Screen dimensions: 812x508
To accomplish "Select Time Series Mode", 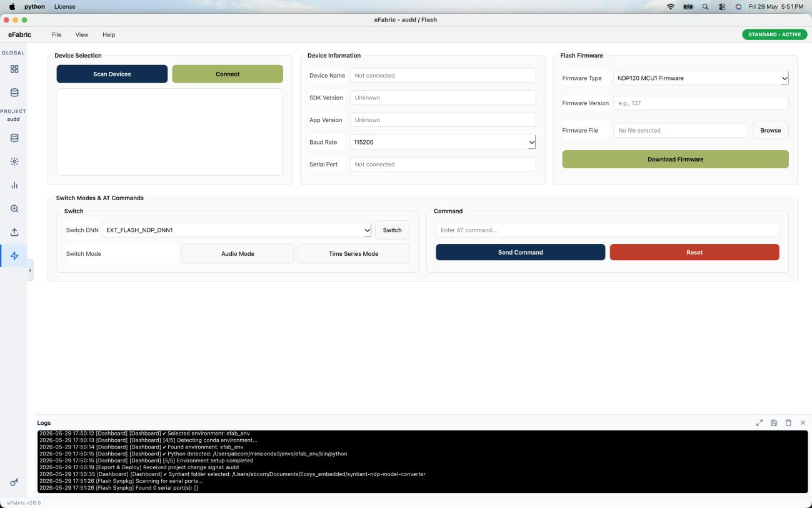I will click(x=353, y=253).
